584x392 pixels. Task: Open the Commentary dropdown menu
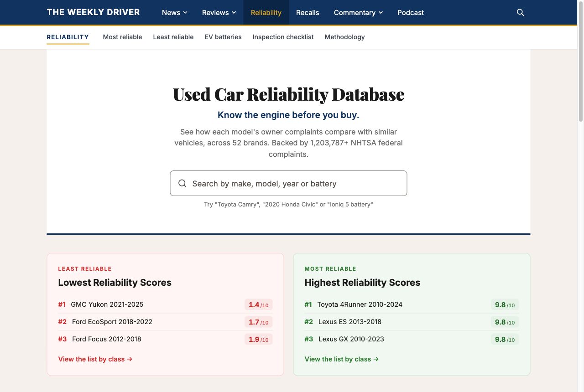click(359, 13)
